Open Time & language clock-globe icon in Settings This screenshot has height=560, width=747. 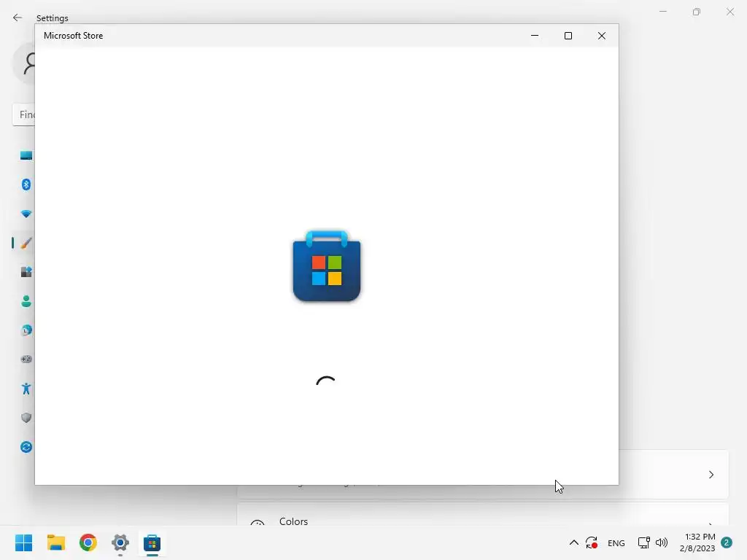click(26, 330)
